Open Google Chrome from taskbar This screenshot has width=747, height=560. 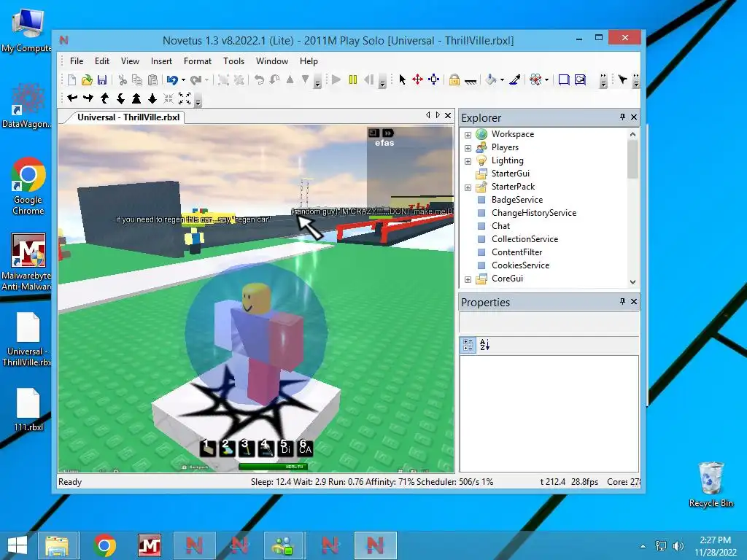(104, 545)
